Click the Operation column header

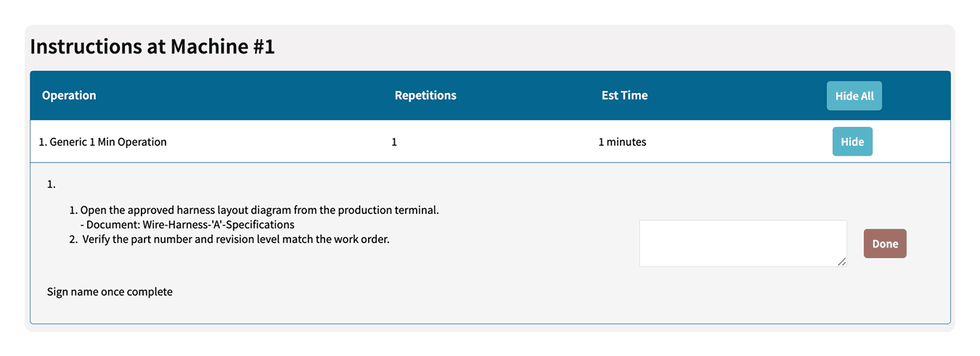(x=69, y=96)
